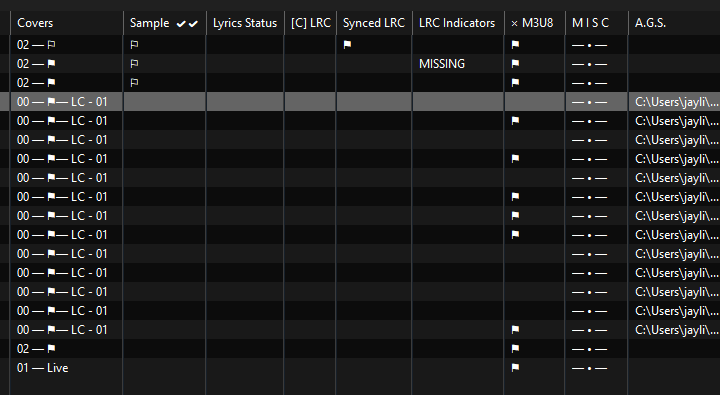The height and width of the screenshot is (395, 720).
Task: Click the highlighted row's 00 — LC - 01 cell
Action: tap(62, 102)
